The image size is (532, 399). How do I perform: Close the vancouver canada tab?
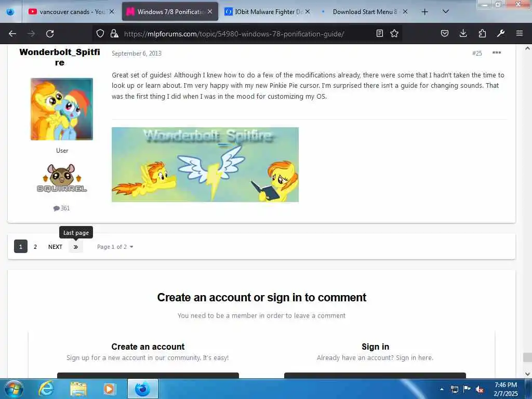point(112,11)
